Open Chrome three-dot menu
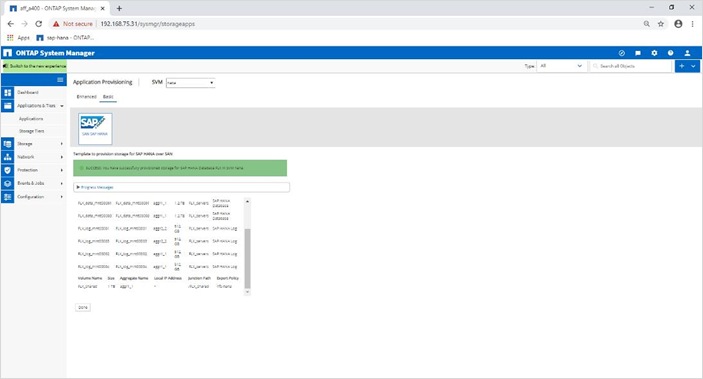The image size is (703, 379). (692, 24)
